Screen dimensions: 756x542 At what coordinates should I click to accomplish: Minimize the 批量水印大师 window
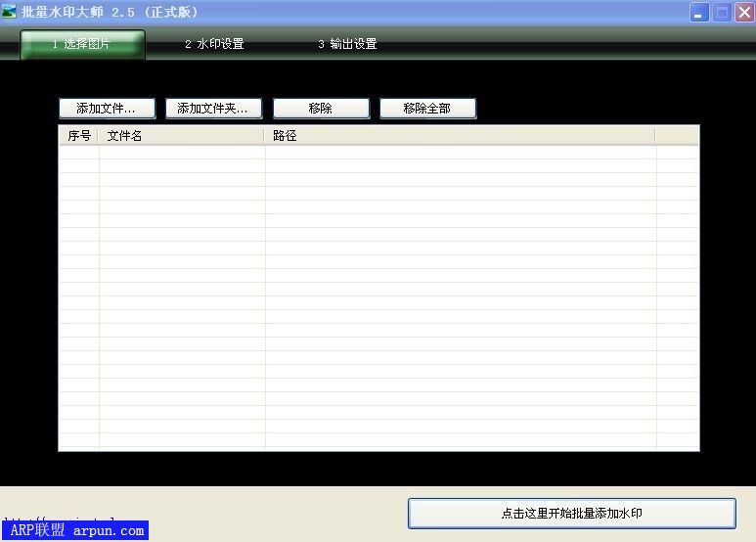[699, 13]
